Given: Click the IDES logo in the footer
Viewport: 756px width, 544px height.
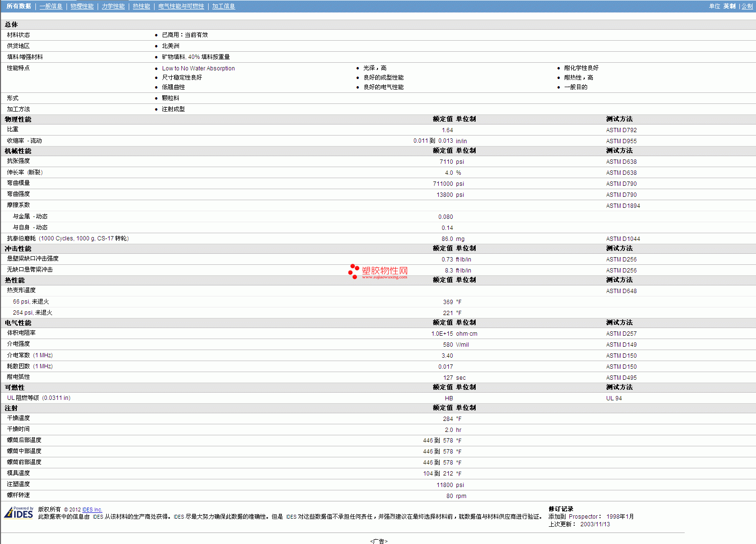Looking at the screenshot, I should (x=19, y=512).
